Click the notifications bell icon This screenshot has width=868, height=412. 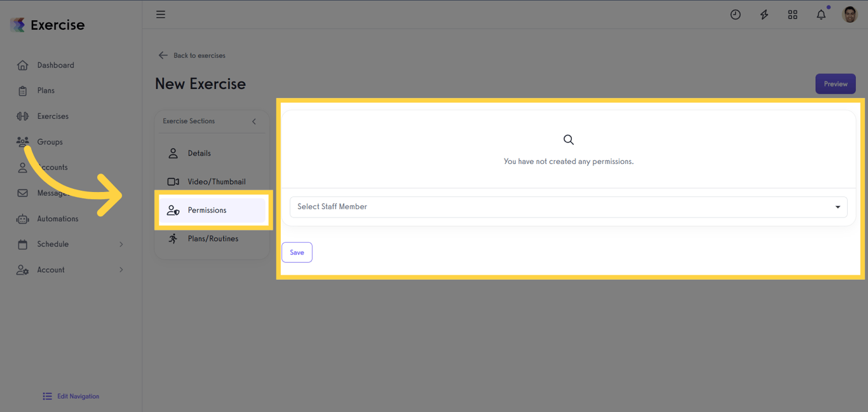820,14
